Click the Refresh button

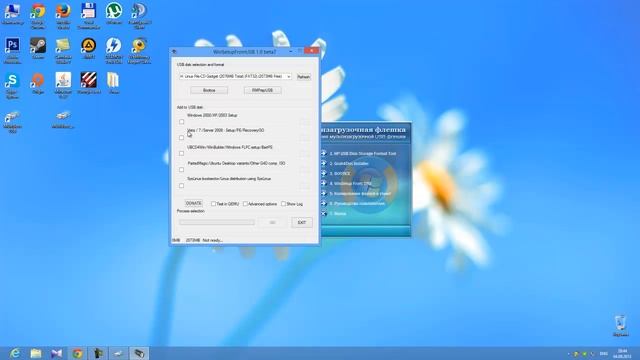coord(303,77)
